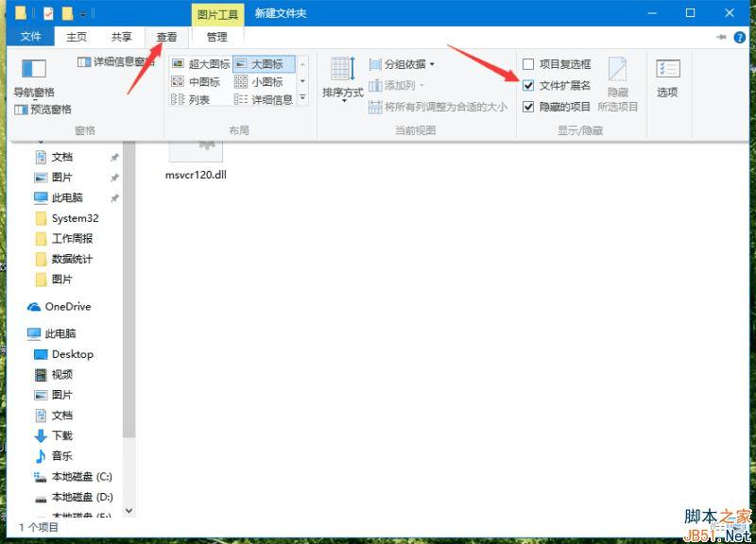Open the 工作周报 folder in sidebar
Image resolution: width=756 pixels, height=544 pixels.
pos(72,239)
